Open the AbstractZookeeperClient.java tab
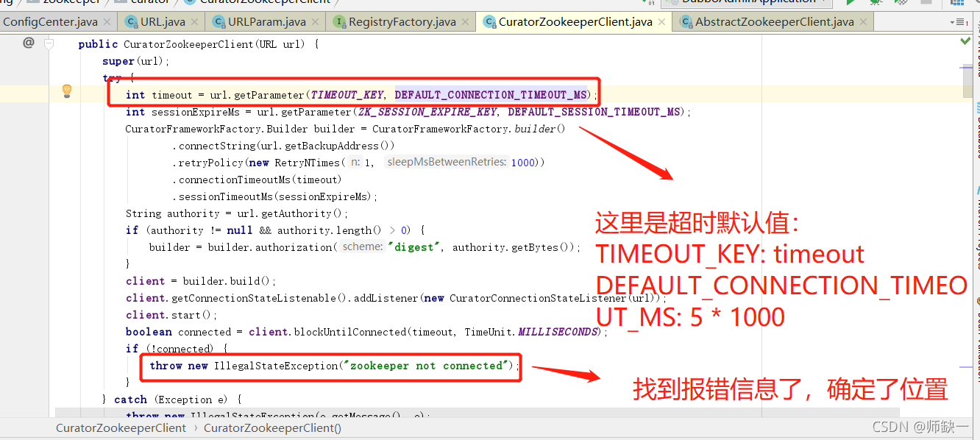 coord(775,22)
